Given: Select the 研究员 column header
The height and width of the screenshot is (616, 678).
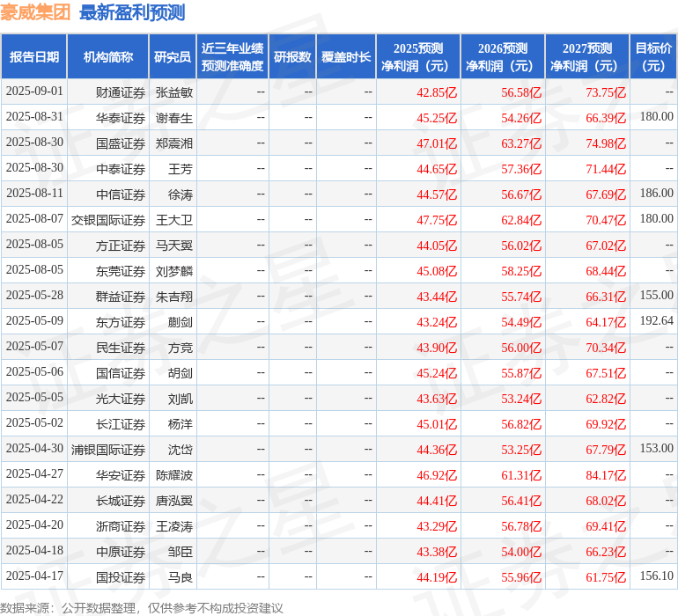Looking at the screenshot, I should (x=173, y=57).
